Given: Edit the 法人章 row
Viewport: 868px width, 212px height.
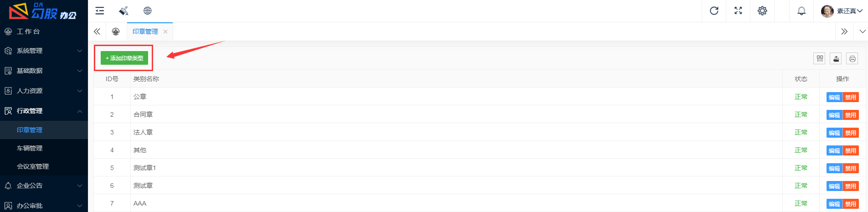Looking at the screenshot, I should [834, 133].
